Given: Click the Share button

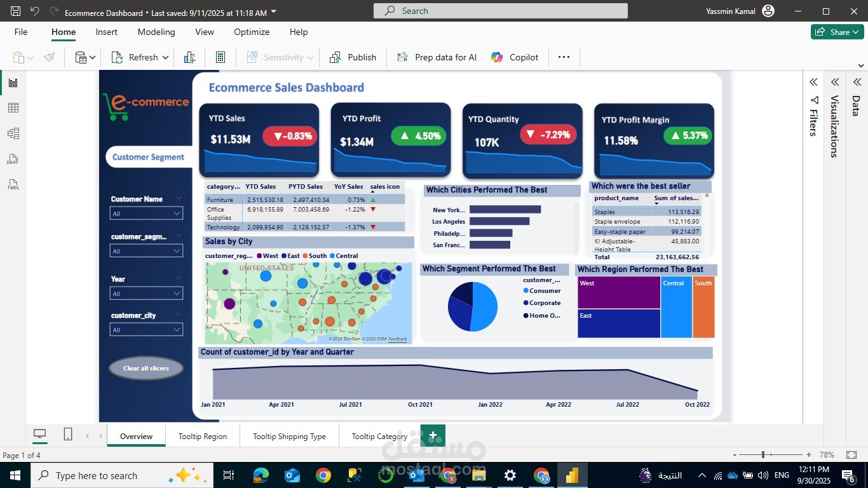Looking at the screenshot, I should [x=836, y=31].
